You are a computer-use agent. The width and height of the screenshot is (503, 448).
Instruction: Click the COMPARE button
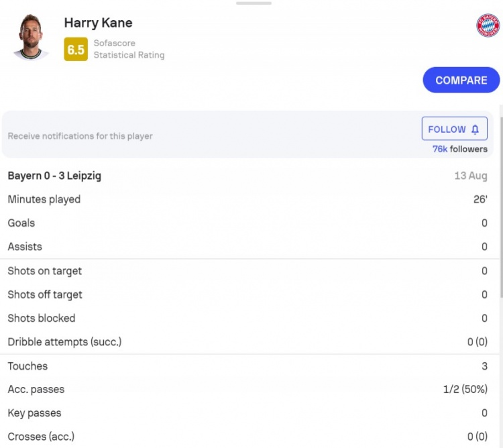click(461, 80)
